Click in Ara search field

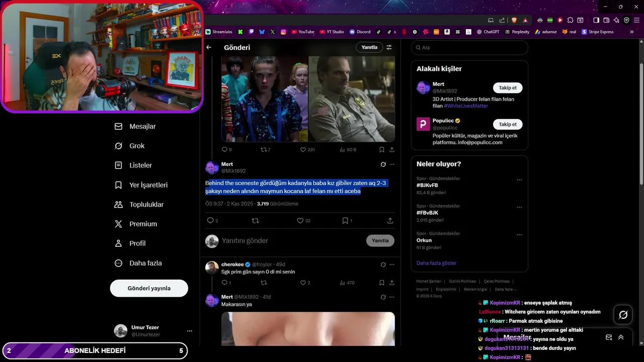click(x=469, y=47)
